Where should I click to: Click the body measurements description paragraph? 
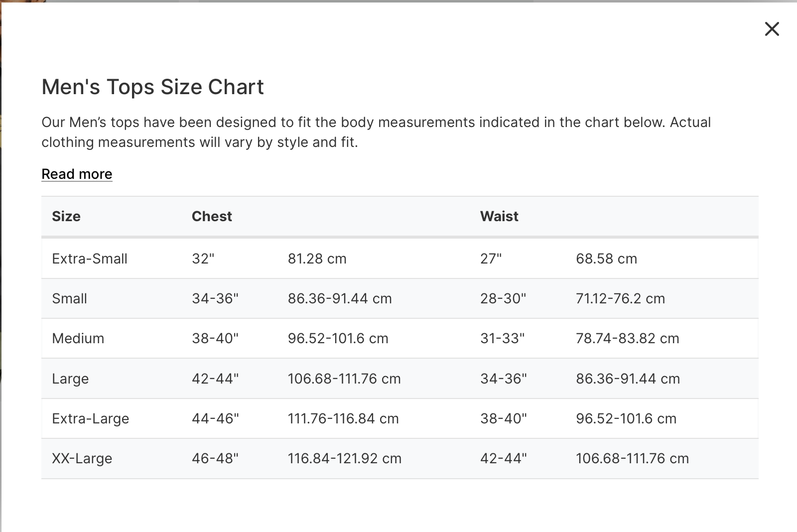click(x=376, y=132)
